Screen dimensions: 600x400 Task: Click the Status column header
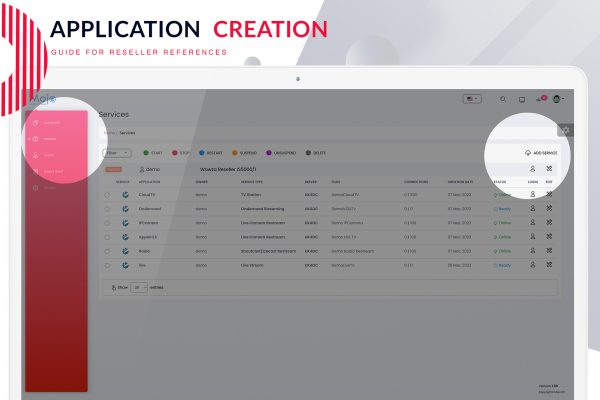click(x=500, y=182)
